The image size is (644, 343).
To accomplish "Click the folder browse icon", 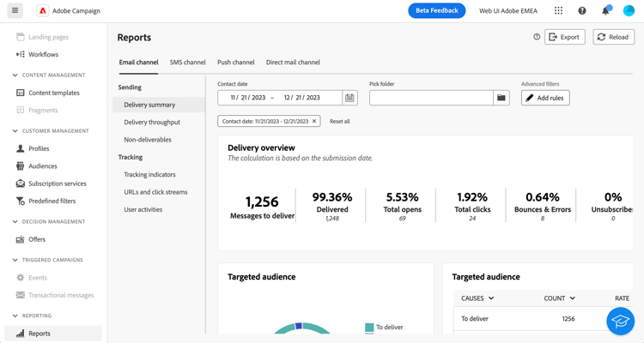I will (x=501, y=98).
